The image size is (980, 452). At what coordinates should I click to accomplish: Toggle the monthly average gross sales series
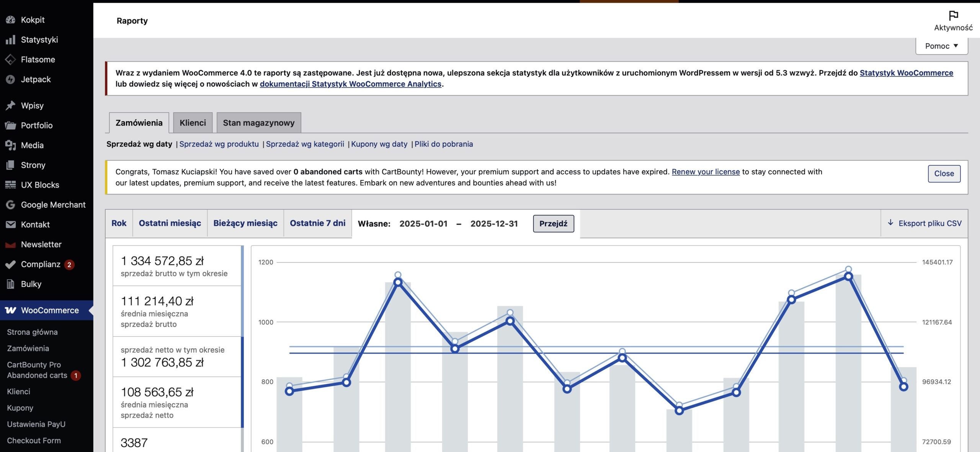click(x=177, y=312)
